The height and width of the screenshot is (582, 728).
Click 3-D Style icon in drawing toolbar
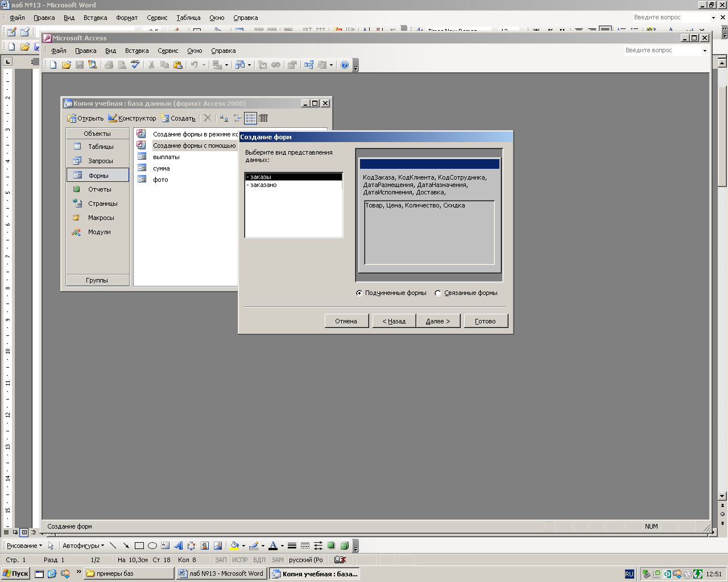(x=345, y=546)
